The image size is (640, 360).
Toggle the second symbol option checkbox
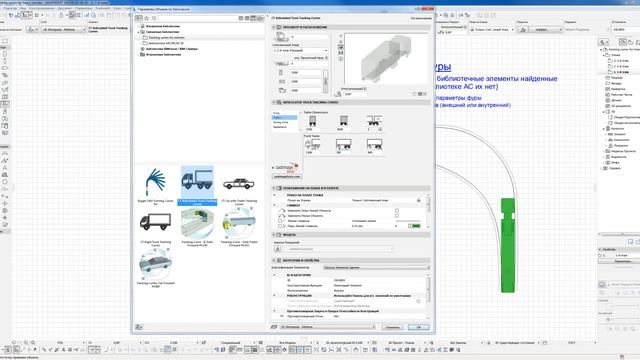(x=397, y=216)
